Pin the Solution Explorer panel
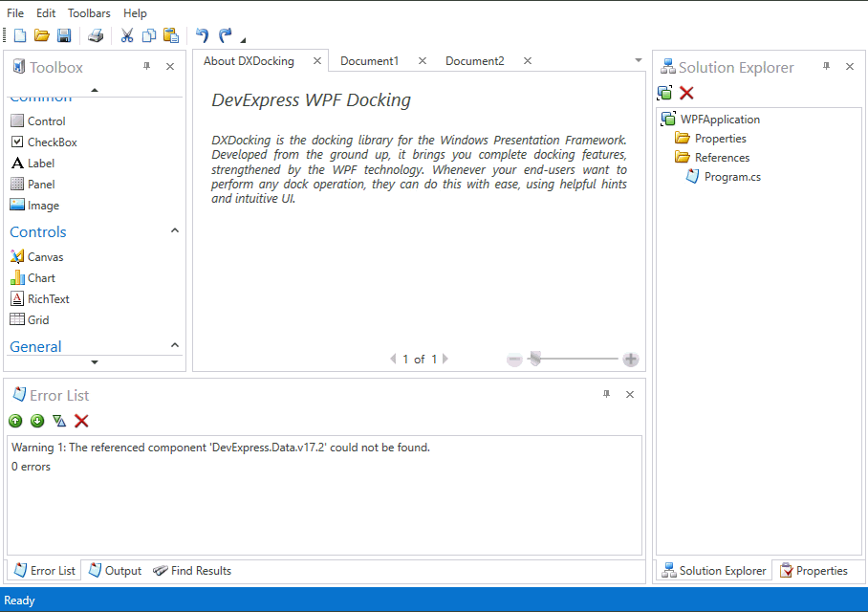This screenshot has width=868, height=612. point(827,67)
